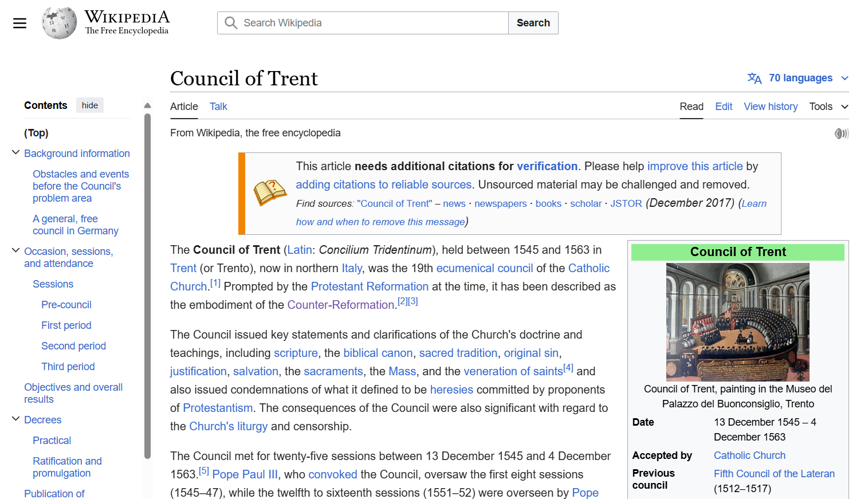868x499 pixels.
Task: Open adding citations to reliable sources link
Action: tap(384, 184)
